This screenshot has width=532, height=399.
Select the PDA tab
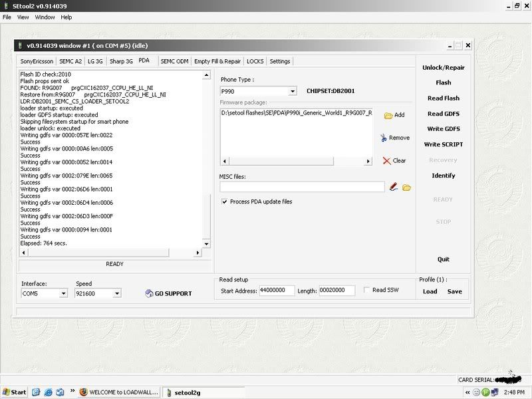coord(144,61)
